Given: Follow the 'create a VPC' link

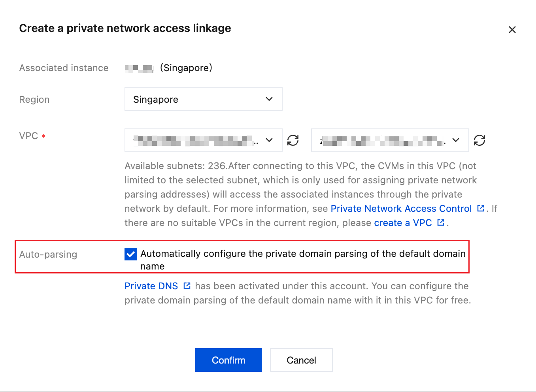Looking at the screenshot, I should click(402, 223).
